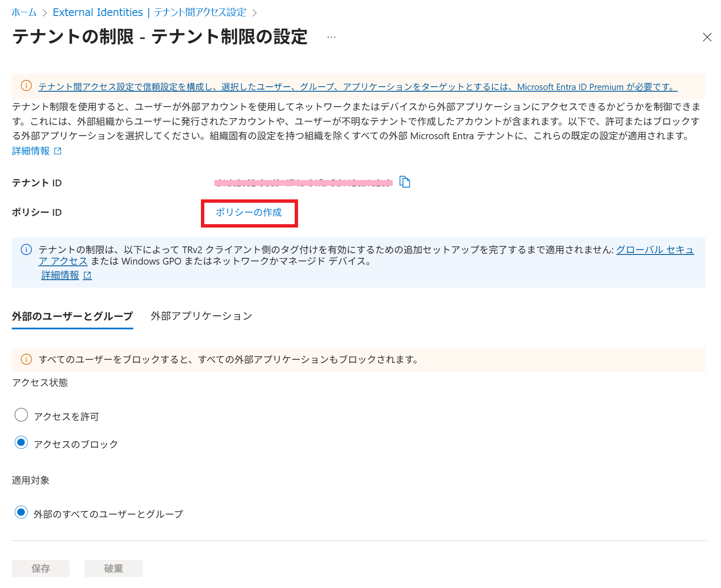Select 外部のすべてのユーザーとグループ option
Image resolution: width=721 pixels, height=588 pixels.
tap(21, 512)
